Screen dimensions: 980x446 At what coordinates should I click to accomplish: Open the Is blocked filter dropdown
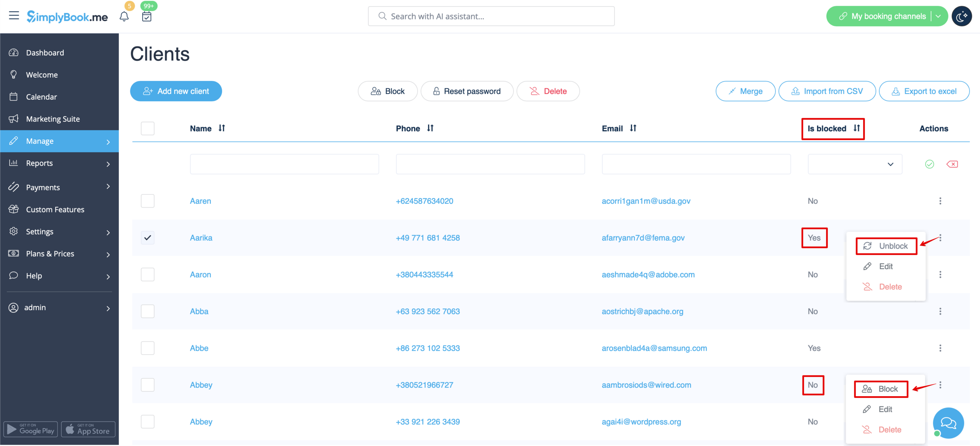tap(855, 164)
